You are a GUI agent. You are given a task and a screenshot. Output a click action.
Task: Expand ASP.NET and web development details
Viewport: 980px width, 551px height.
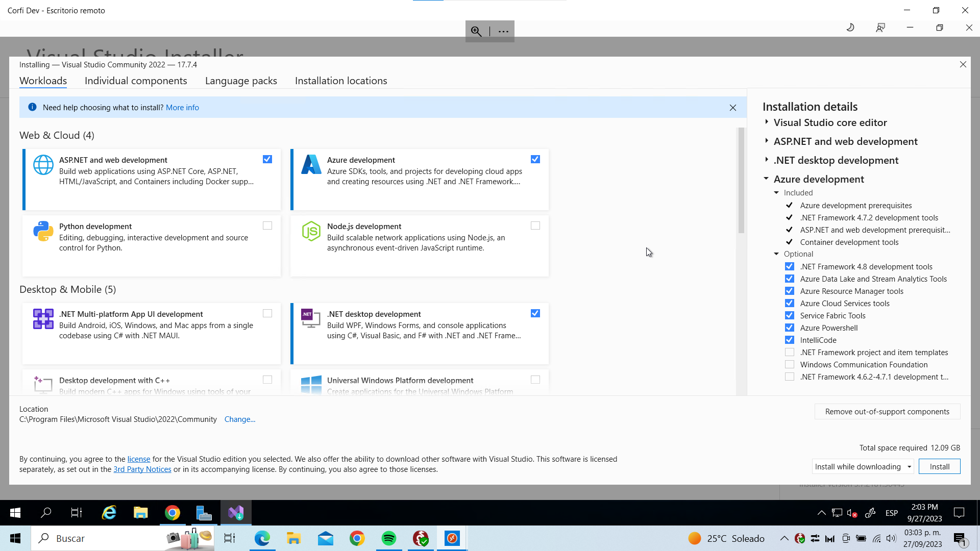click(x=767, y=141)
